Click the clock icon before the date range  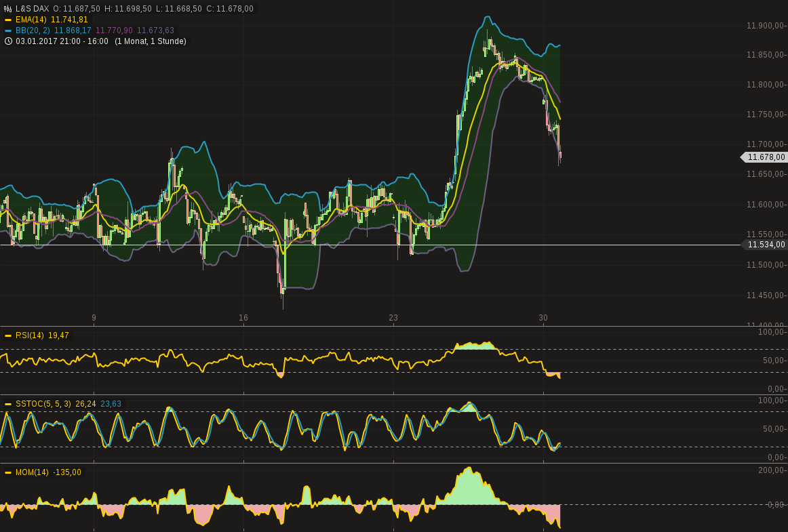point(8,41)
